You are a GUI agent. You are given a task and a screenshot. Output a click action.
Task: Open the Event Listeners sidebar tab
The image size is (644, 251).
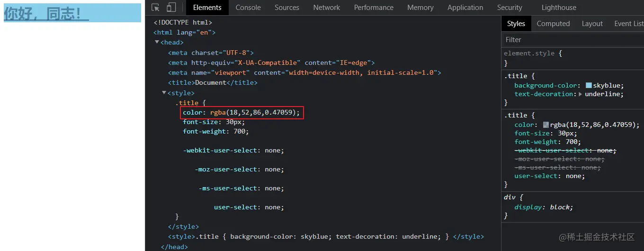pyautogui.click(x=629, y=24)
